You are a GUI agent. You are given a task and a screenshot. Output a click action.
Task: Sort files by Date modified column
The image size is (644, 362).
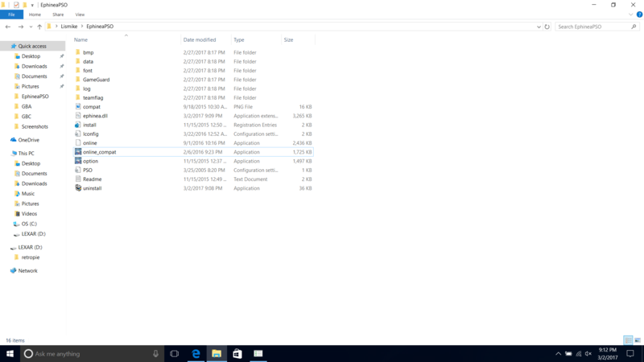199,39
